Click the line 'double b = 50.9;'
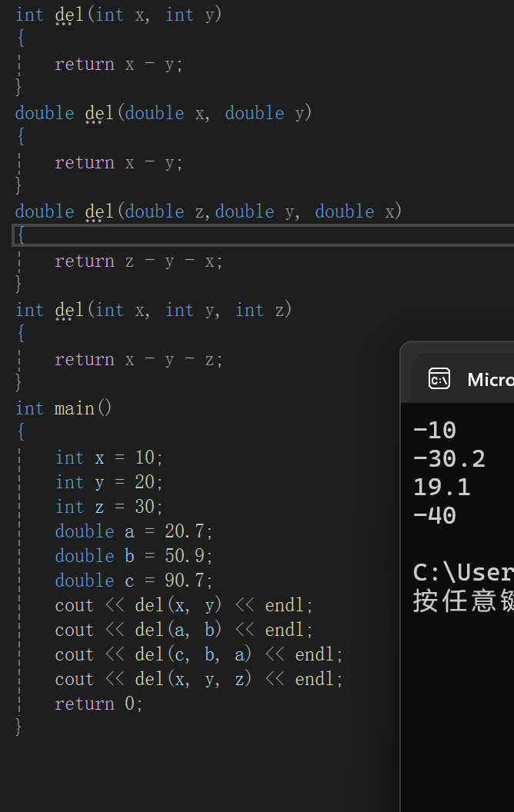The width and height of the screenshot is (514, 812). coord(134,556)
